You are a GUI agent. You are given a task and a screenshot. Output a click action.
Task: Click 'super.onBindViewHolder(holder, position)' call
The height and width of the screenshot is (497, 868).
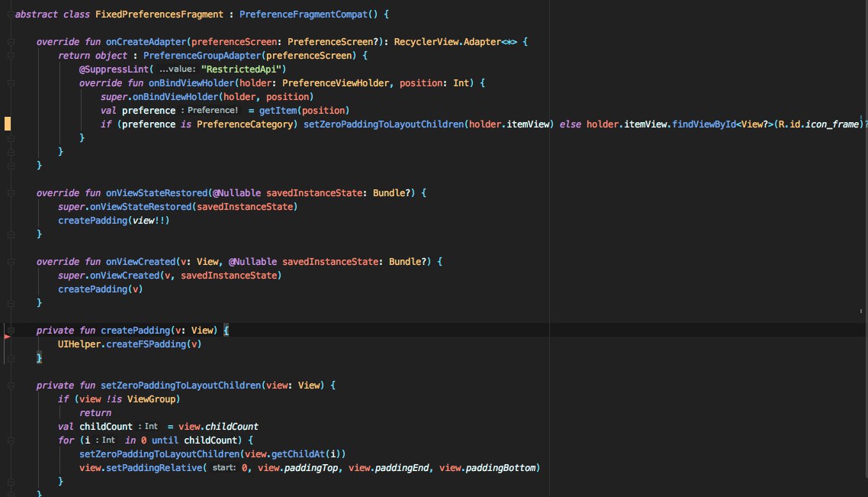click(x=207, y=97)
